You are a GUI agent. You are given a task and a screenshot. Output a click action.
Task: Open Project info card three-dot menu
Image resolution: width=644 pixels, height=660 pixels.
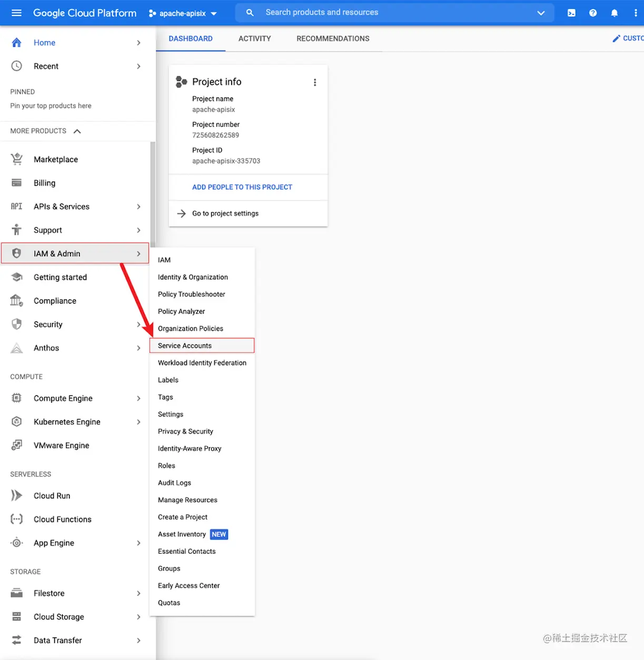tap(315, 82)
